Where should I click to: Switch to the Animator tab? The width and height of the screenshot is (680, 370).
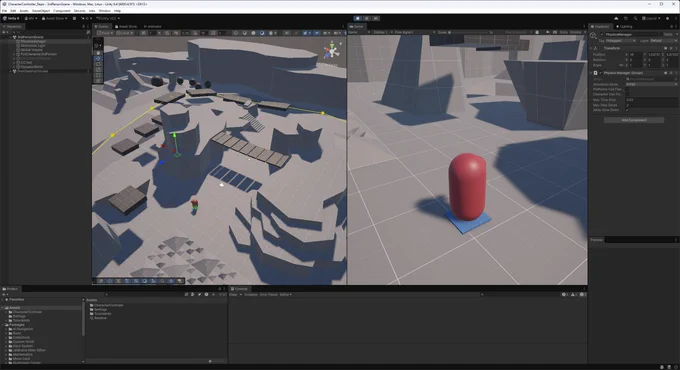click(x=153, y=26)
